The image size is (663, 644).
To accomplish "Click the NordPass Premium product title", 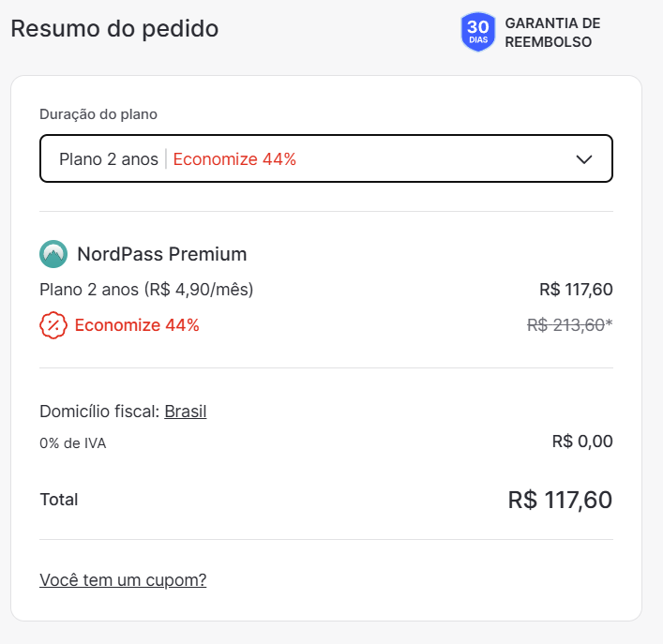I will point(162,254).
